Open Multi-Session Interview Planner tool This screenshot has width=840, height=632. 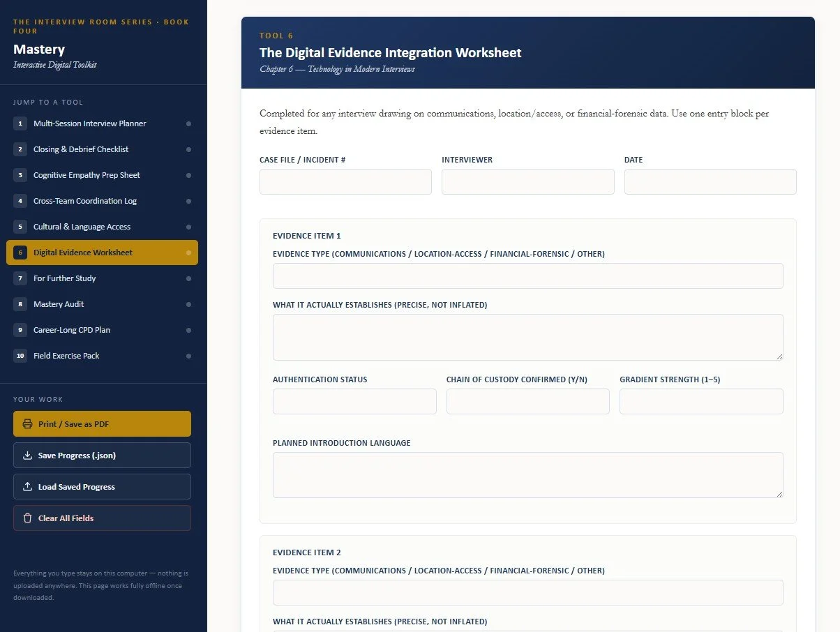coord(102,123)
